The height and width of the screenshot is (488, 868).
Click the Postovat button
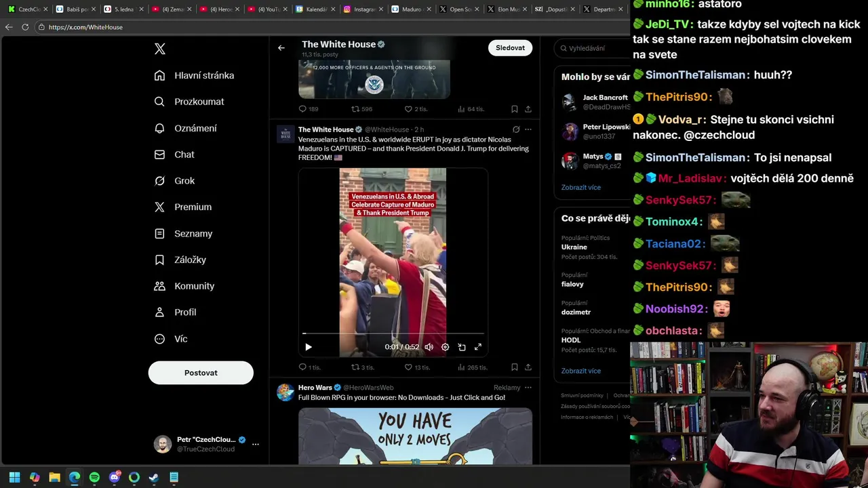coord(201,373)
